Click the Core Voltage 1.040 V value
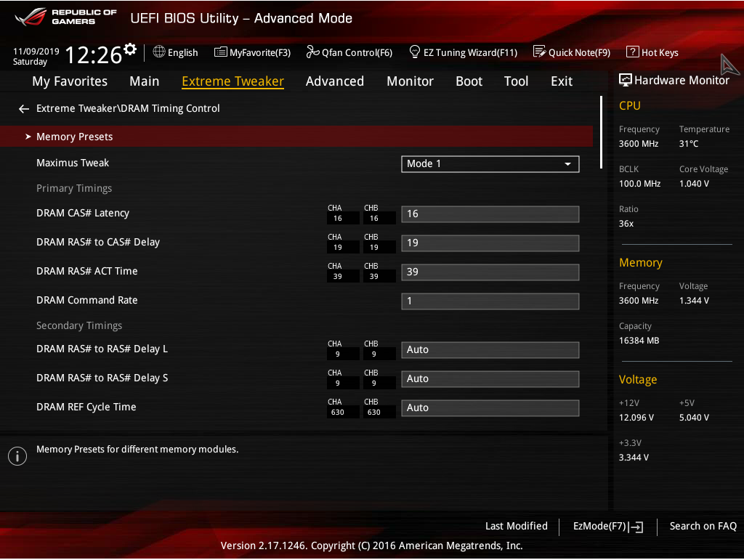The image size is (744, 560). pos(694,184)
